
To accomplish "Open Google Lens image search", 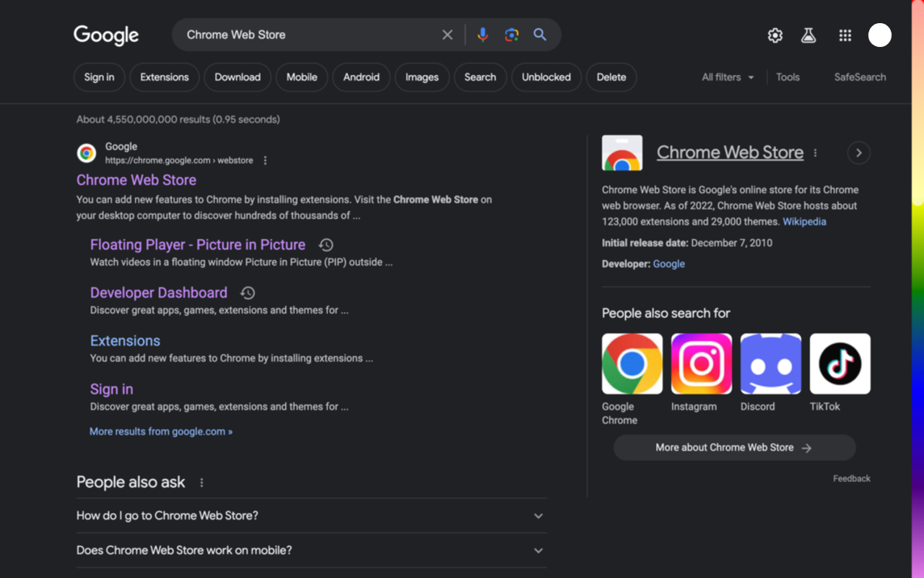I will (511, 34).
